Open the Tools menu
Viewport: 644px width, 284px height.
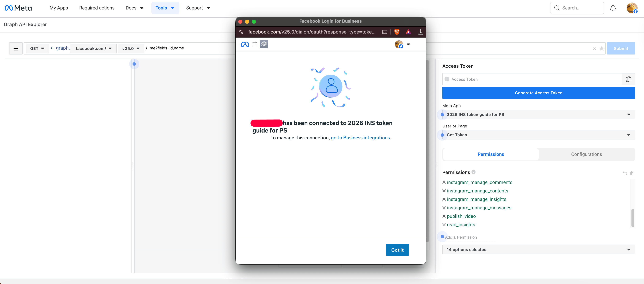pos(165,8)
